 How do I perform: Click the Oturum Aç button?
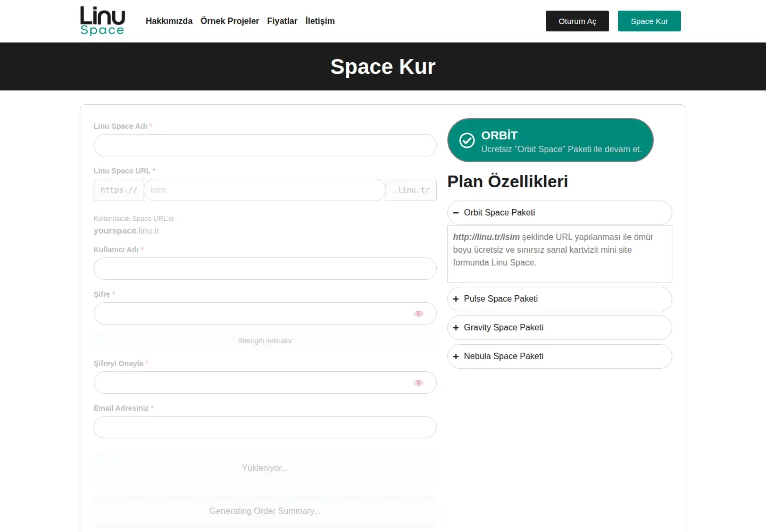tap(577, 21)
